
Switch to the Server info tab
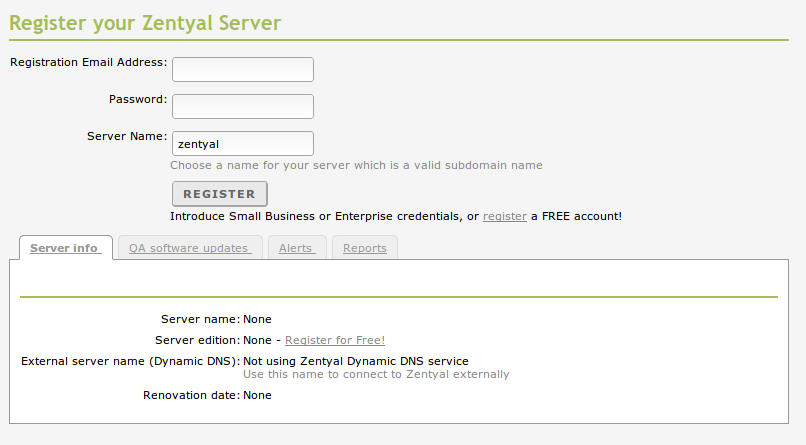(x=64, y=248)
